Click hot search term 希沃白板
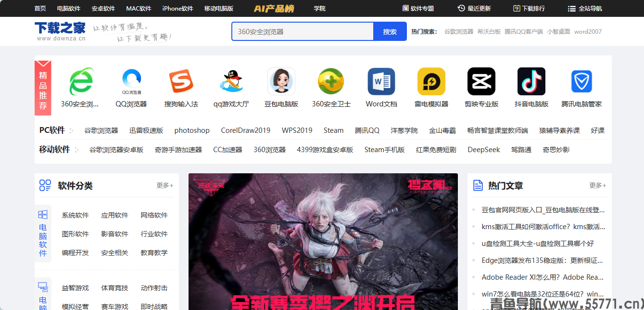644x310 pixels. point(489,31)
